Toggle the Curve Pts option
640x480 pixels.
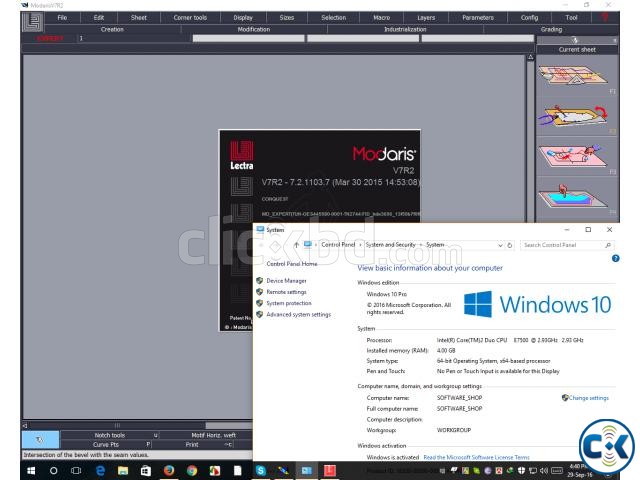tap(106, 444)
